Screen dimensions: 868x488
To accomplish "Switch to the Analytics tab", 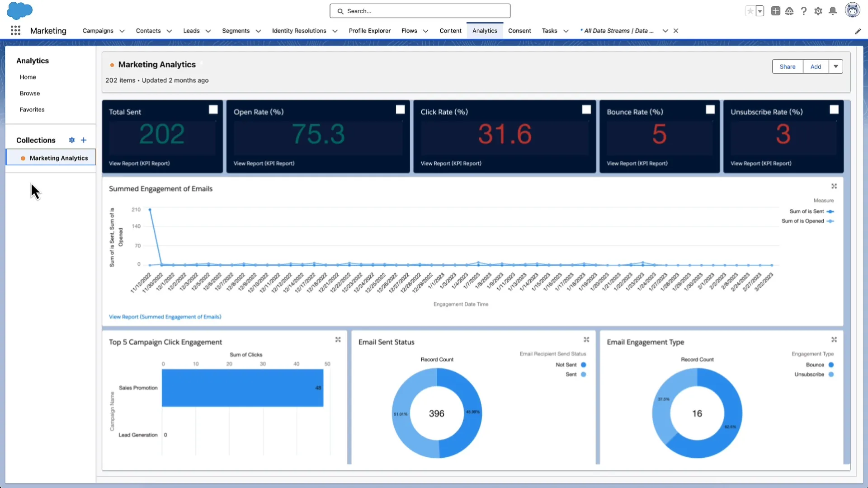I will tap(484, 31).
